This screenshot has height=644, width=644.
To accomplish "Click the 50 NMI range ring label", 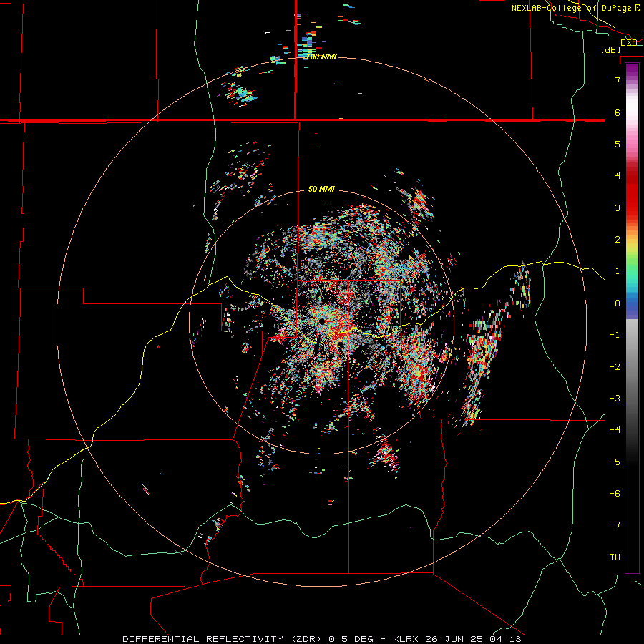I will [x=321, y=189].
